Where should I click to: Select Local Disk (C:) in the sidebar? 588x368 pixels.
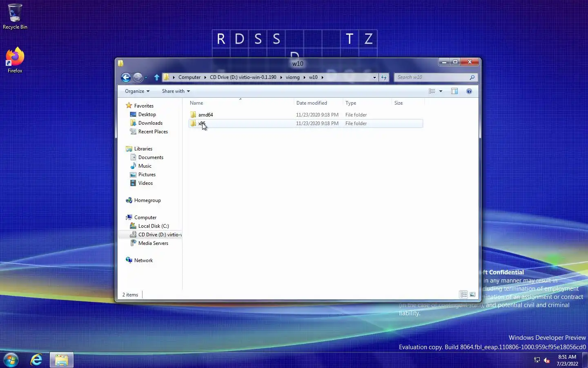[154, 226]
